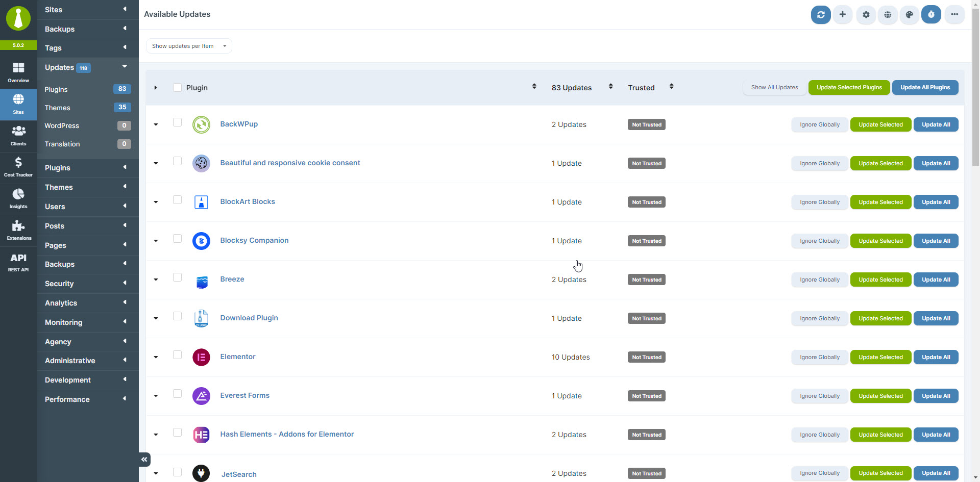The width and height of the screenshot is (980, 482).
Task: Click the Breeze plugin icon
Action: [x=201, y=282]
